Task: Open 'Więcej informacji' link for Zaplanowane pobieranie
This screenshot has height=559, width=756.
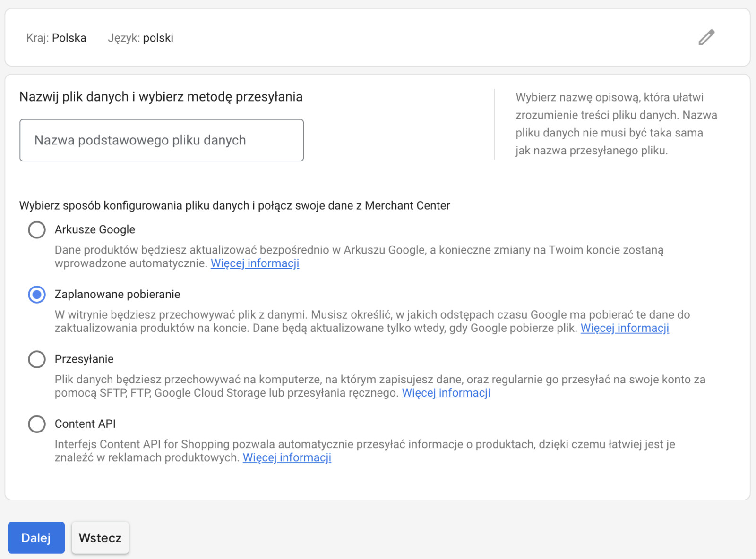Action: pyautogui.click(x=624, y=328)
